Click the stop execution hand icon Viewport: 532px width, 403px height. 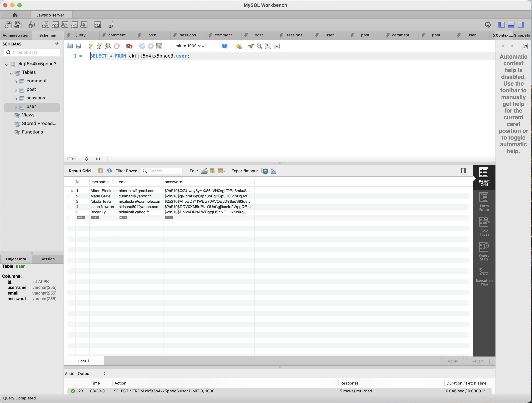point(117,46)
